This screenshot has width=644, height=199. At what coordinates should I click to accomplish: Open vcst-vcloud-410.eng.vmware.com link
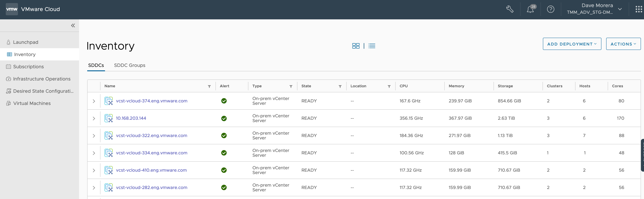click(151, 170)
